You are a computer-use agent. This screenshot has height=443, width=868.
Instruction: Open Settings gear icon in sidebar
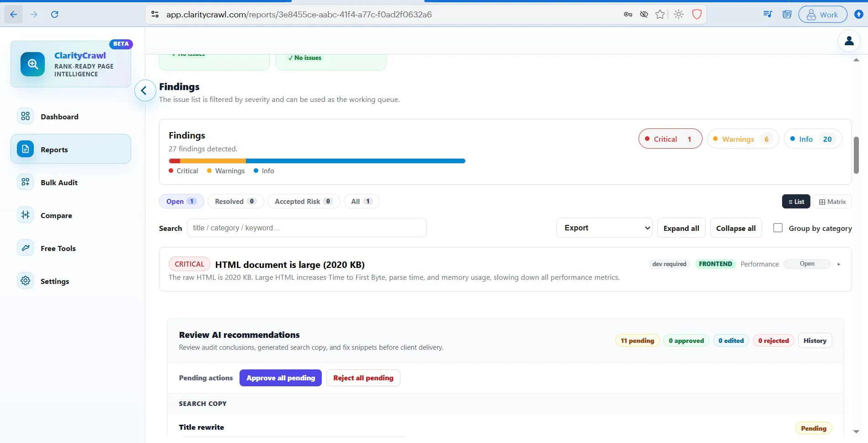26,281
